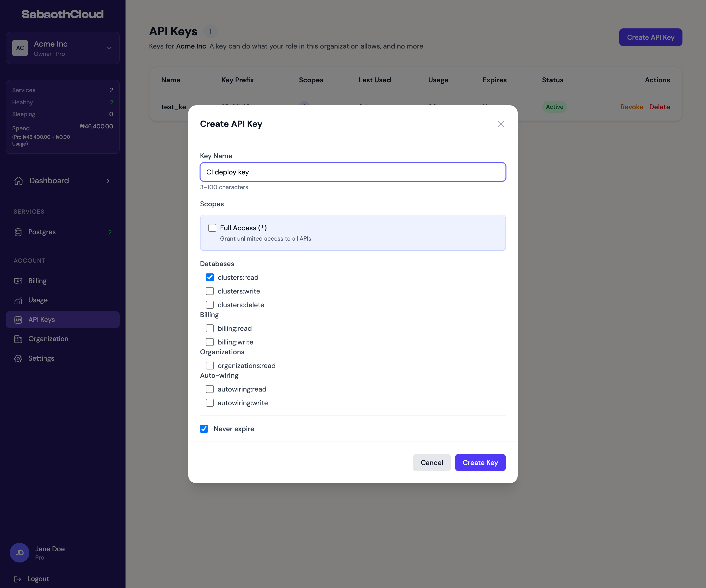
Task: Click the Scopes column header
Action: (311, 80)
